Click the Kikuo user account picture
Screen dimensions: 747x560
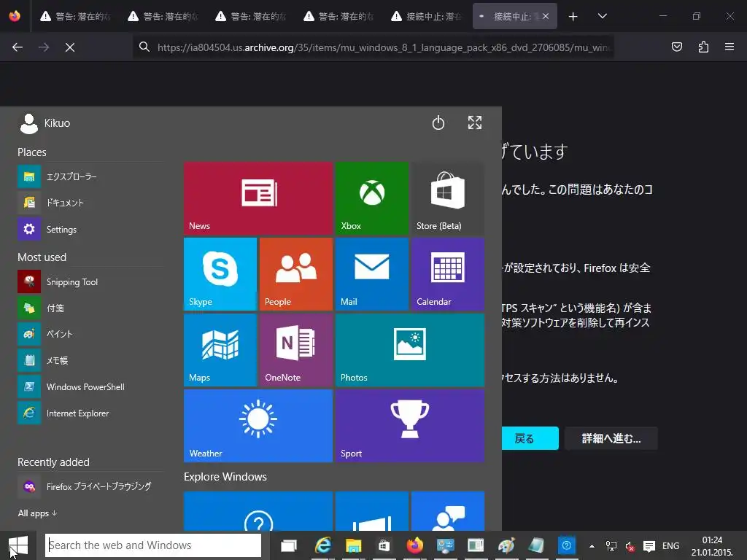coord(28,123)
